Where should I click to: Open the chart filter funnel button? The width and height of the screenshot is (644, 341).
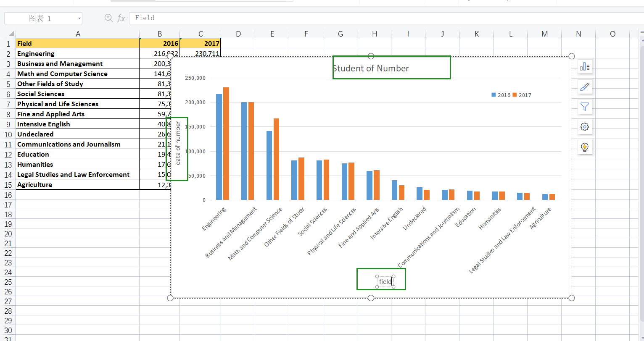[x=585, y=107]
